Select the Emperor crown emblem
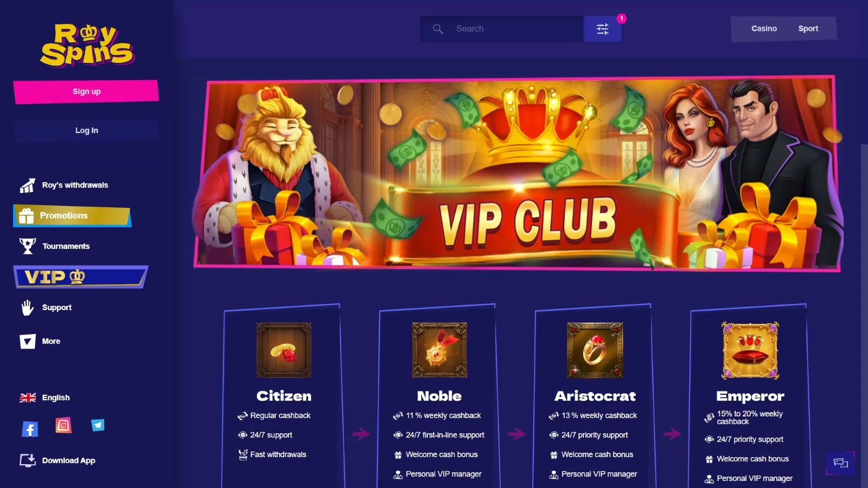This screenshot has width=868, height=488. (x=750, y=350)
